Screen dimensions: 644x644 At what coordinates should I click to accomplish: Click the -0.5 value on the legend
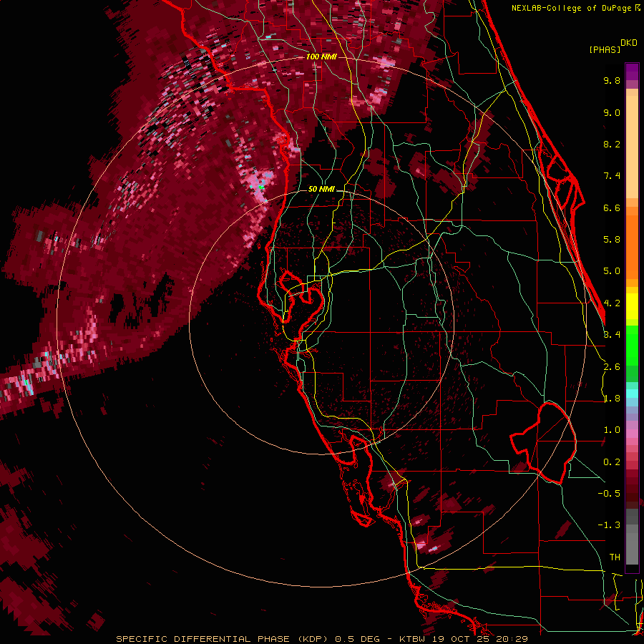point(609,494)
